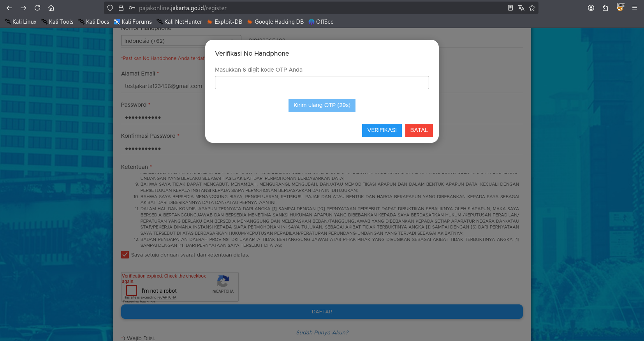Screen dimensions: 644x341
Task: Open the reCAPTCHA Enterprise quota link
Action: (167, 297)
